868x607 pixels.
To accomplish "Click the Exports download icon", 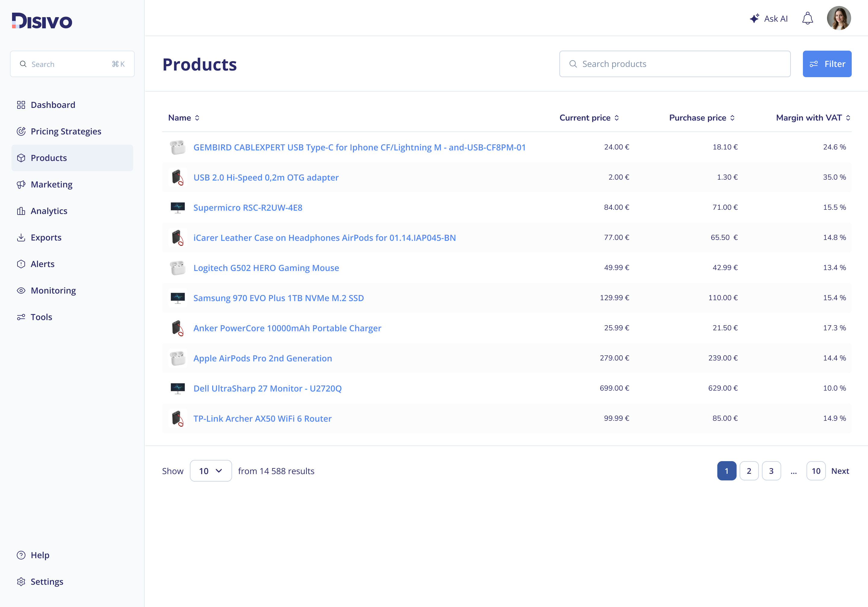I will [21, 237].
